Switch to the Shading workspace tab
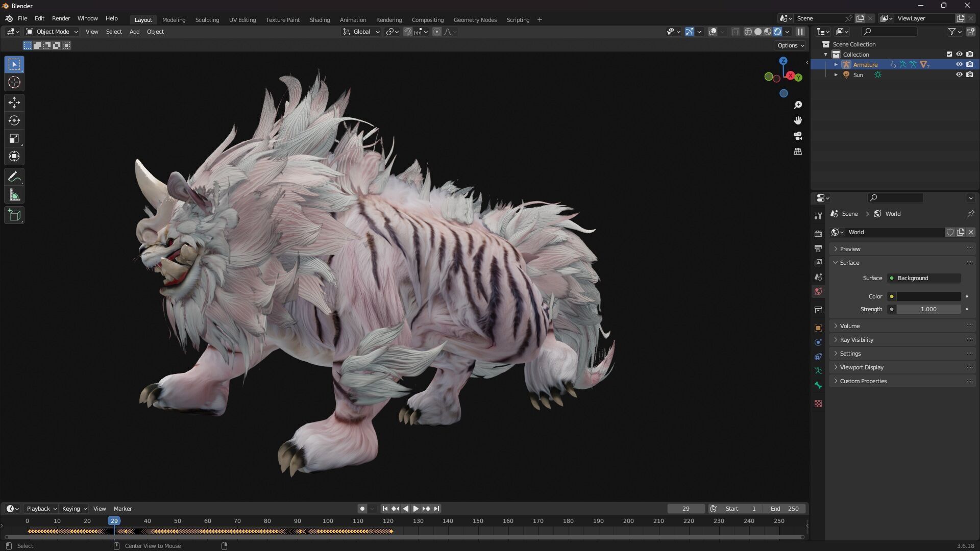This screenshot has width=980, height=551. click(x=320, y=20)
